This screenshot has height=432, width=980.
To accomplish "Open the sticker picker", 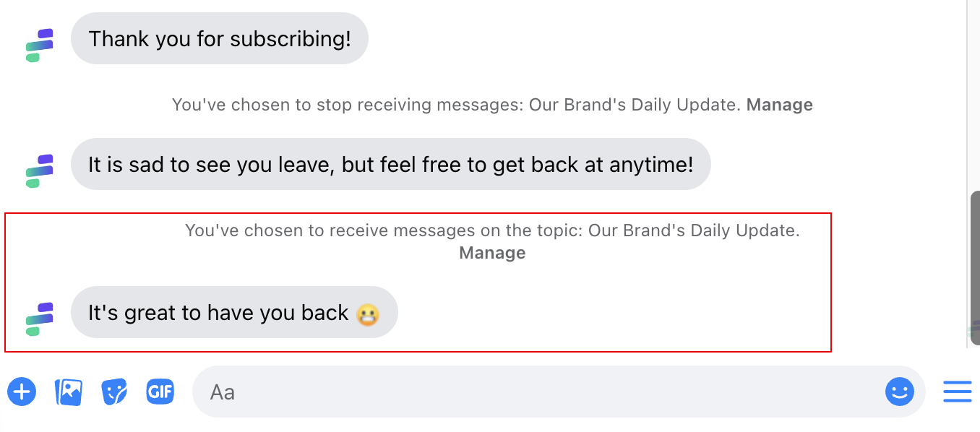I will pos(114,392).
